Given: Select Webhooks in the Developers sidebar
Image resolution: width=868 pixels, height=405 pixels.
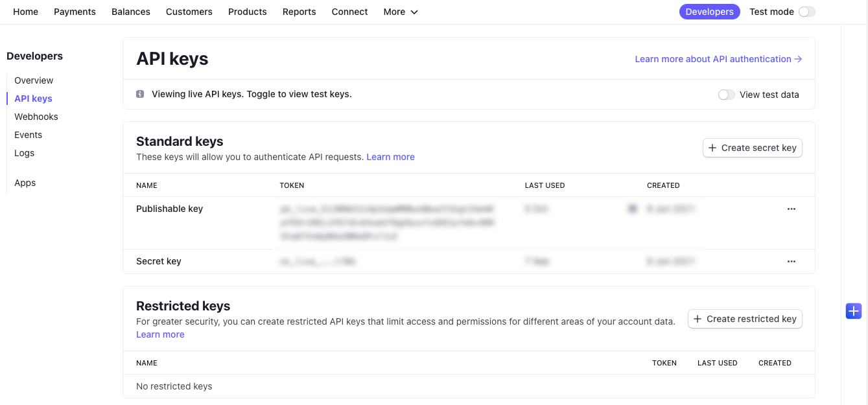Looking at the screenshot, I should point(36,117).
